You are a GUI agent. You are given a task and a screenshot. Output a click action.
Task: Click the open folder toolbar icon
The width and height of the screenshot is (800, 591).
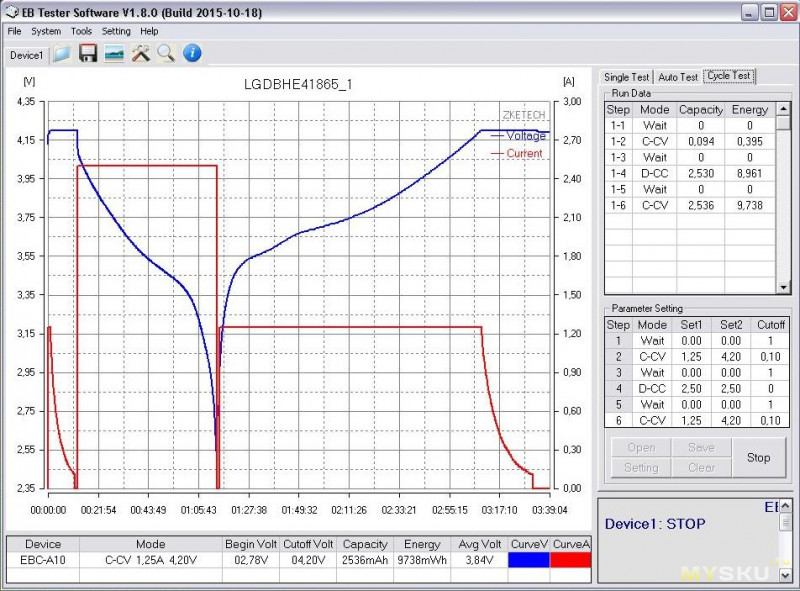pos(62,54)
